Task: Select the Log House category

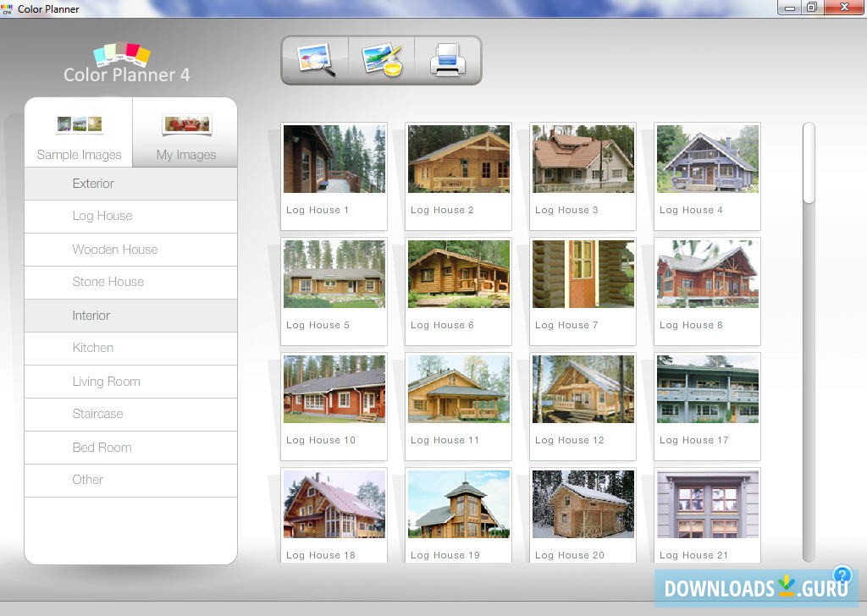Action: pyautogui.click(x=102, y=216)
